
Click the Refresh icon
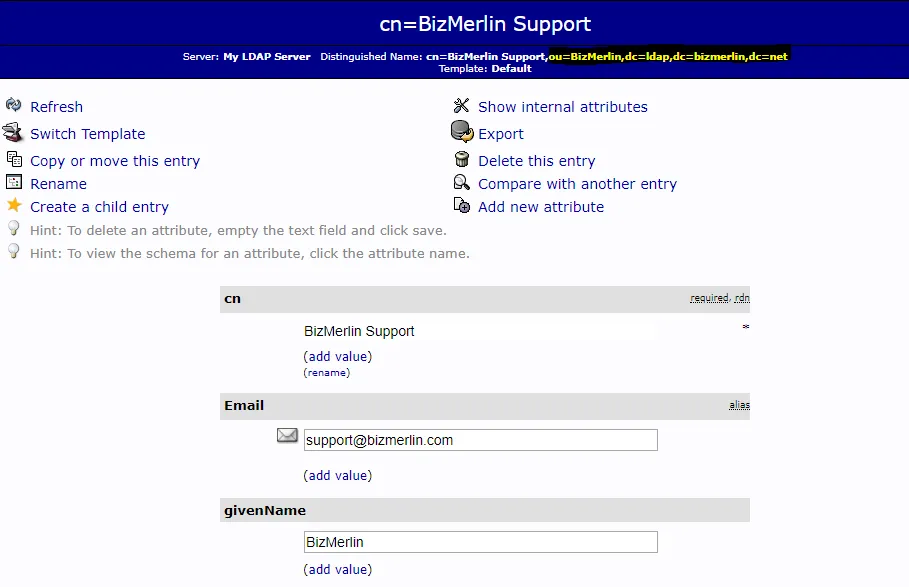click(13, 105)
